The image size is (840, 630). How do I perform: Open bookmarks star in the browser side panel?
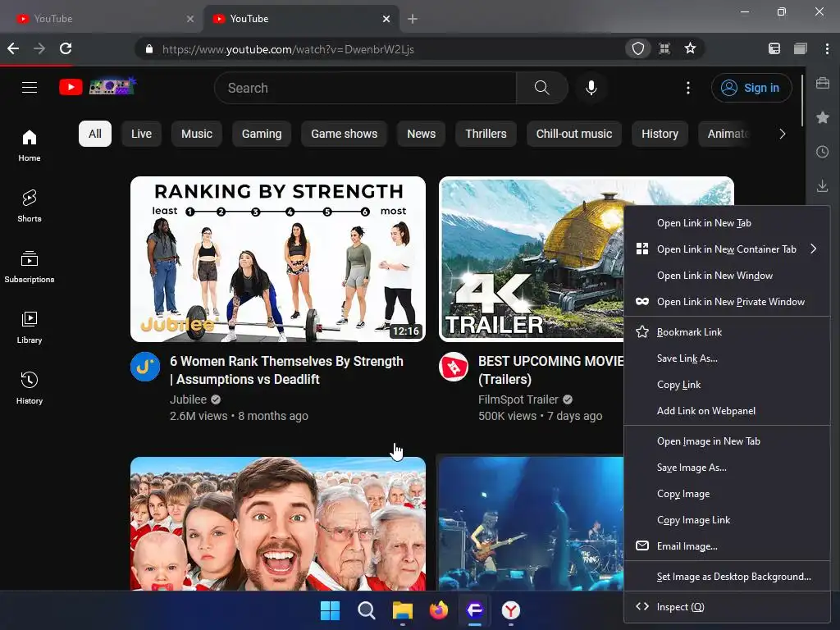(822, 117)
